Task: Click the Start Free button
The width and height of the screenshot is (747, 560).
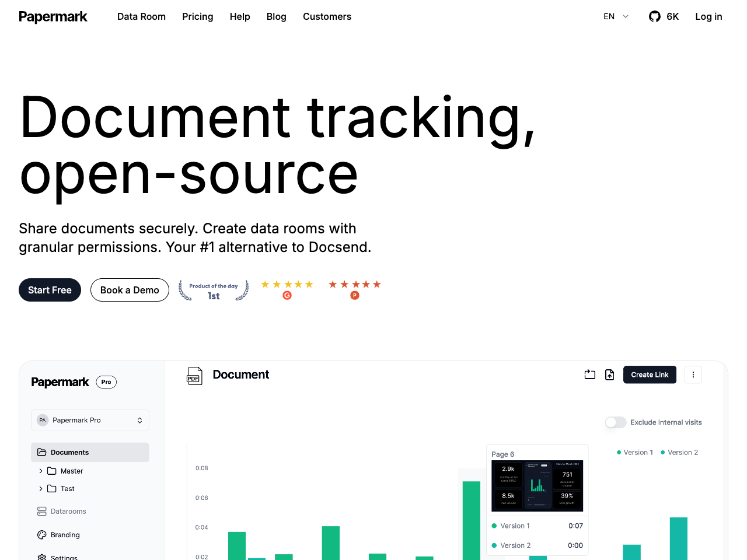Action: coord(50,290)
